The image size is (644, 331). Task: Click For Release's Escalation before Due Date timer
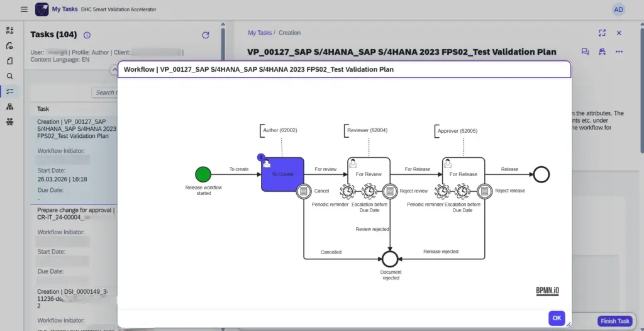tap(463, 191)
